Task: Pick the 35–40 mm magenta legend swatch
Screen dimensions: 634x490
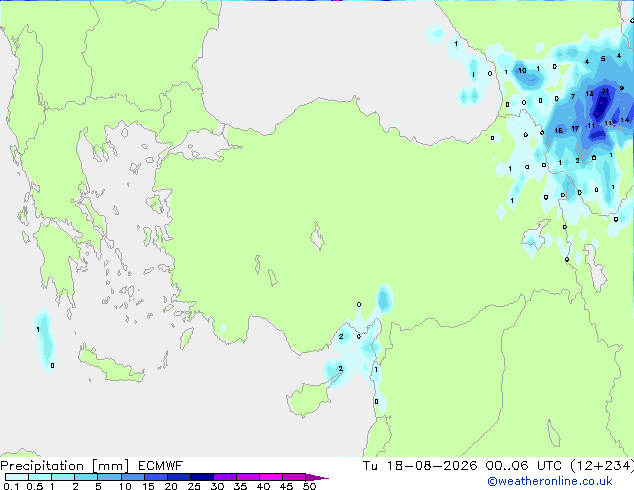Action: 247,477
